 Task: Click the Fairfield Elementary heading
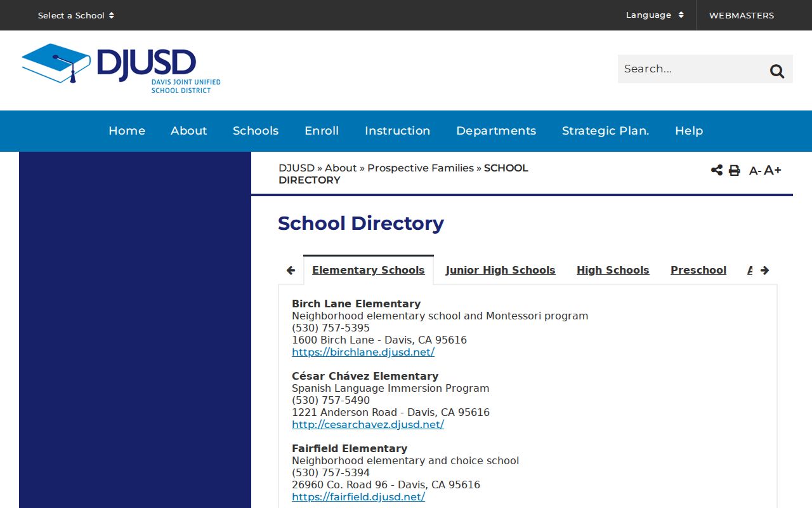pyautogui.click(x=350, y=448)
